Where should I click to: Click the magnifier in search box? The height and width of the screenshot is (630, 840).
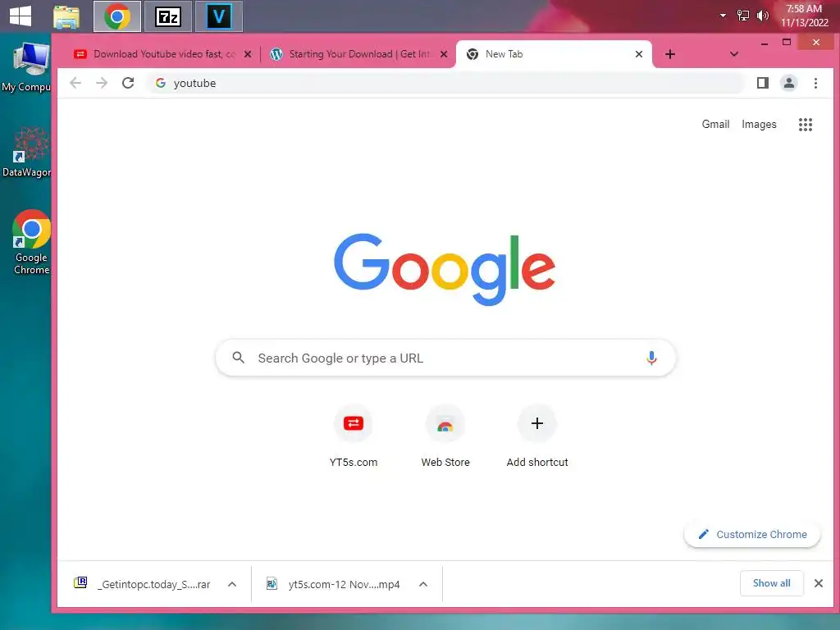[239, 358]
